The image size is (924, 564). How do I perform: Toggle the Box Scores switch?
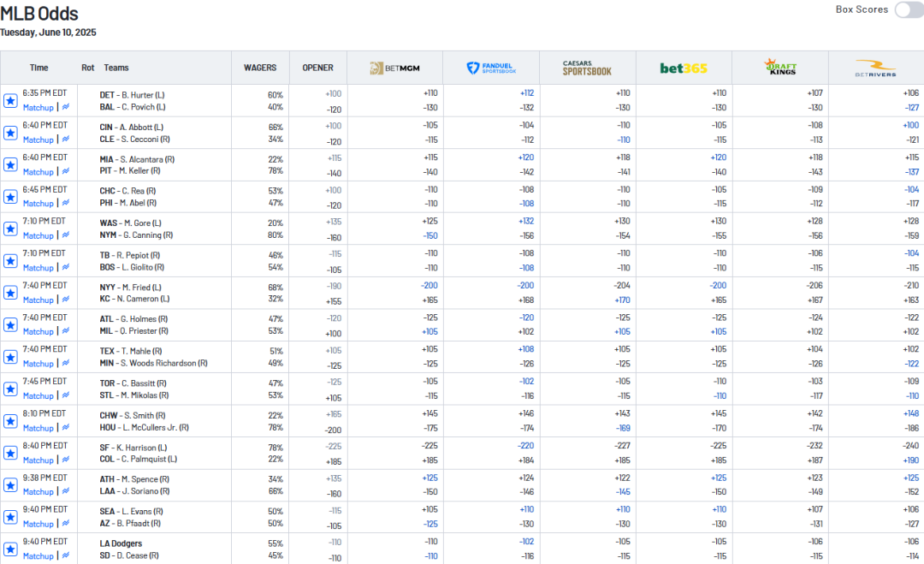point(908,10)
